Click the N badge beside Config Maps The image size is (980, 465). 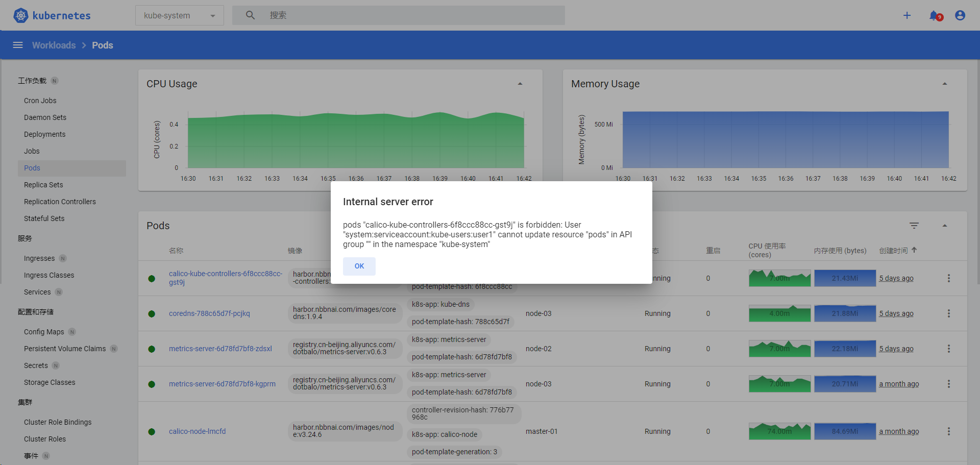tap(72, 332)
